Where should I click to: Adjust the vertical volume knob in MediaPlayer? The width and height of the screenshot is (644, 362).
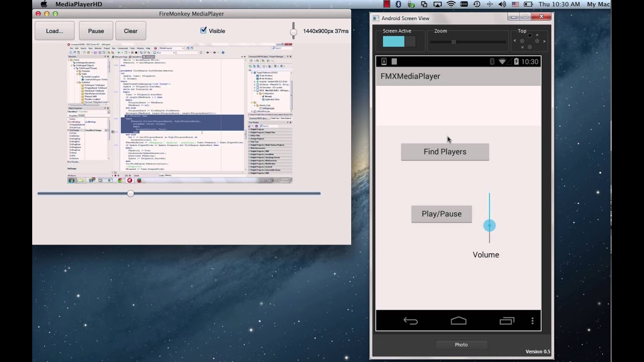(x=293, y=32)
